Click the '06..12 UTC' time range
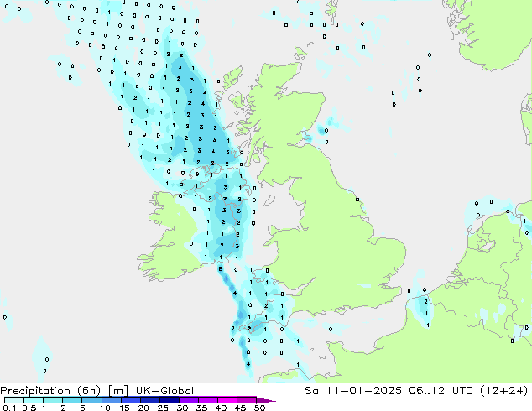 pos(443,391)
